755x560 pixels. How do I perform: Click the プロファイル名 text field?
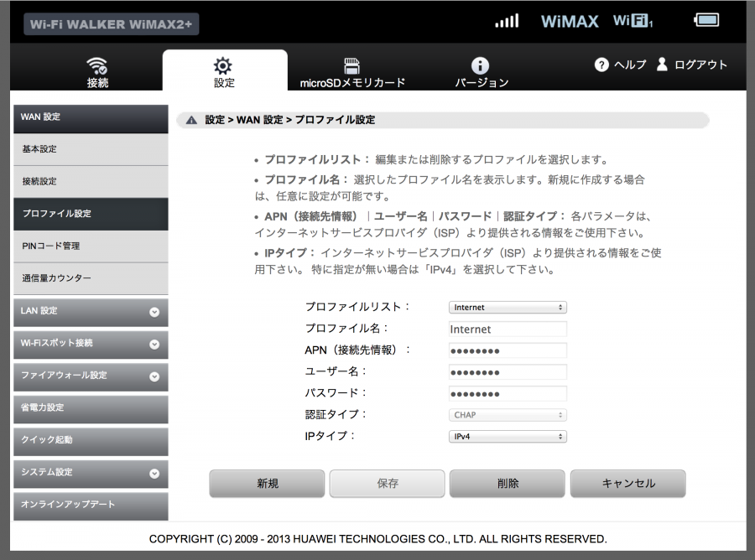(508, 329)
